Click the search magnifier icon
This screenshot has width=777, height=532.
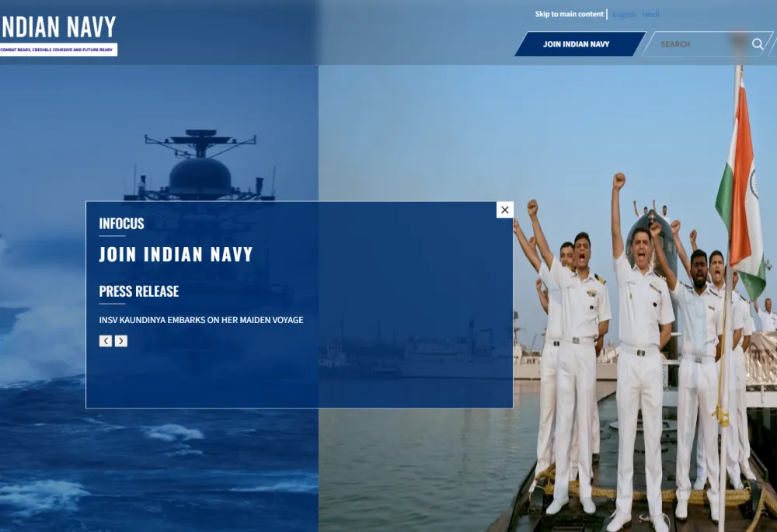click(x=757, y=44)
